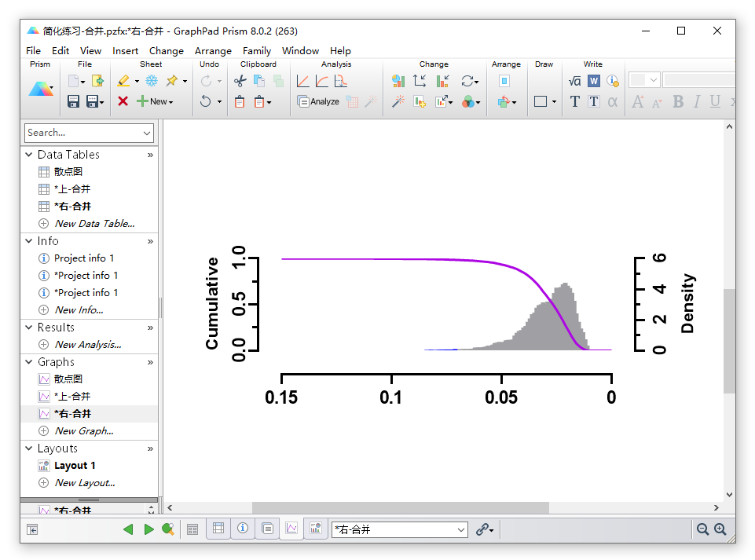755x560 pixels.
Task: Open the Family menu
Action: pyautogui.click(x=257, y=50)
